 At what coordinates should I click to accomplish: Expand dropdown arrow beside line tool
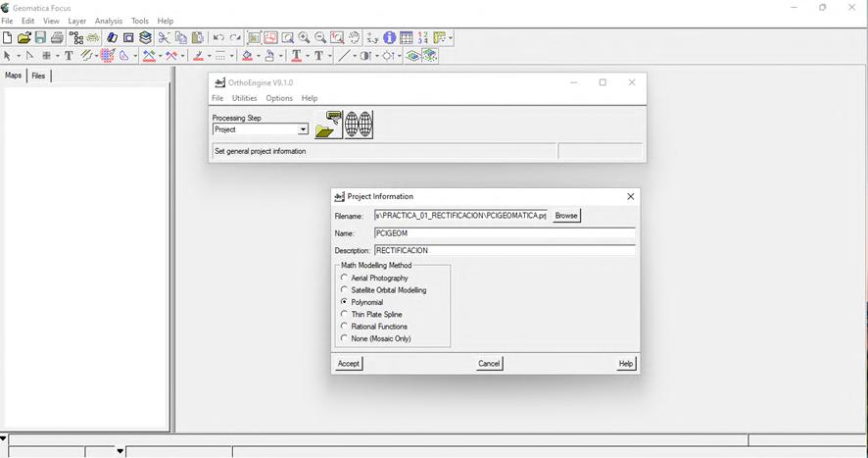tap(355, 56)
